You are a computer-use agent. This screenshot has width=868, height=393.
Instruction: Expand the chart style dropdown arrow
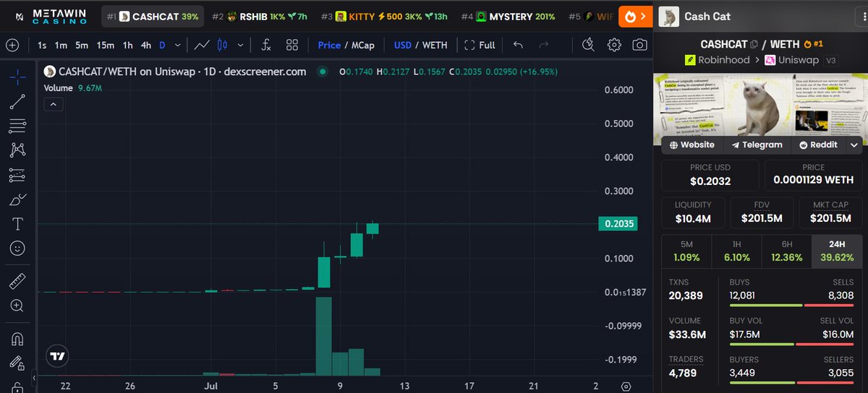tap(240, 45)
